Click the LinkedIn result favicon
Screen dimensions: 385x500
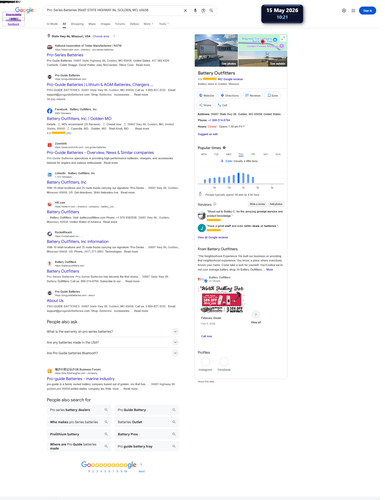click(49, 175)
